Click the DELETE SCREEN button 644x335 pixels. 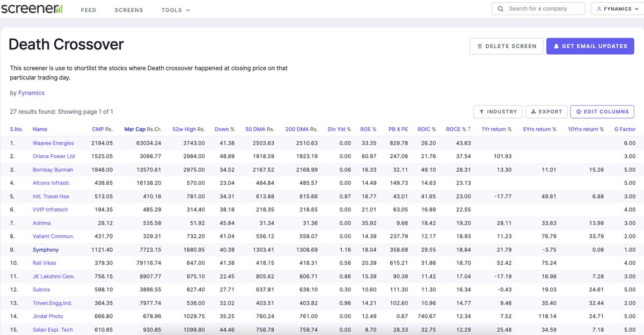click(506, 46)
